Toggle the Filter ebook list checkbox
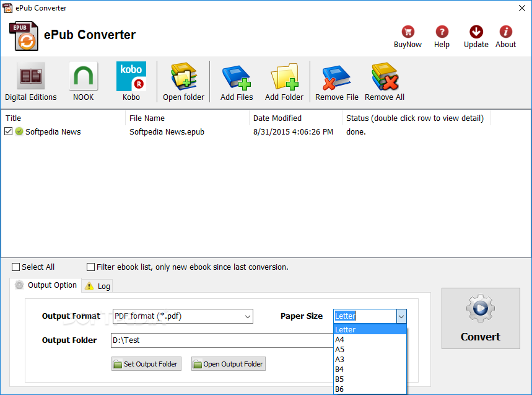Viewport: 532px width, 395px height. 90,267
